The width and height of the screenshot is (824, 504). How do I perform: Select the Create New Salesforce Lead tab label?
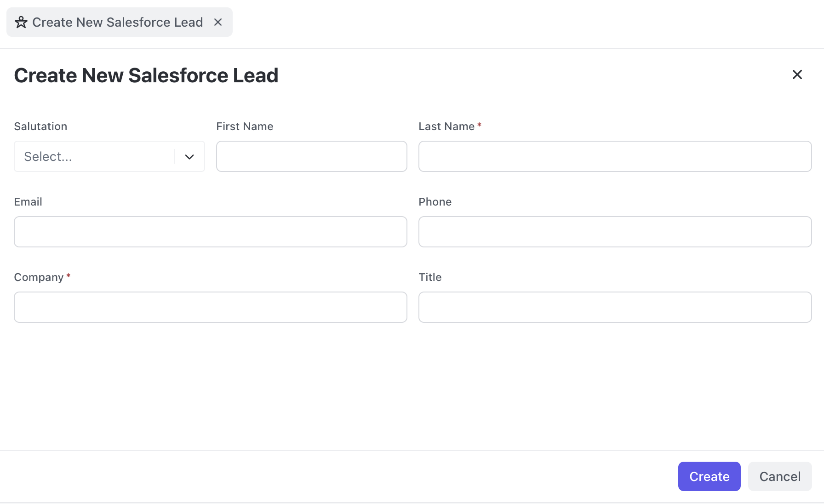117,22
